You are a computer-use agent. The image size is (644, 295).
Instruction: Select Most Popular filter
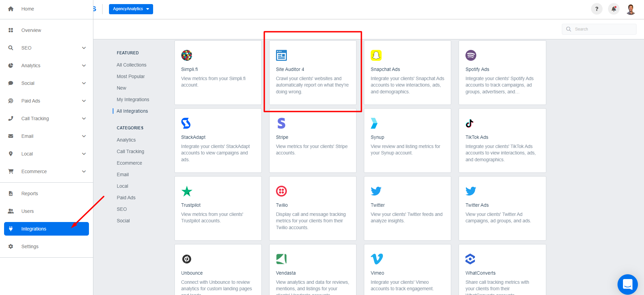(131, 76)
